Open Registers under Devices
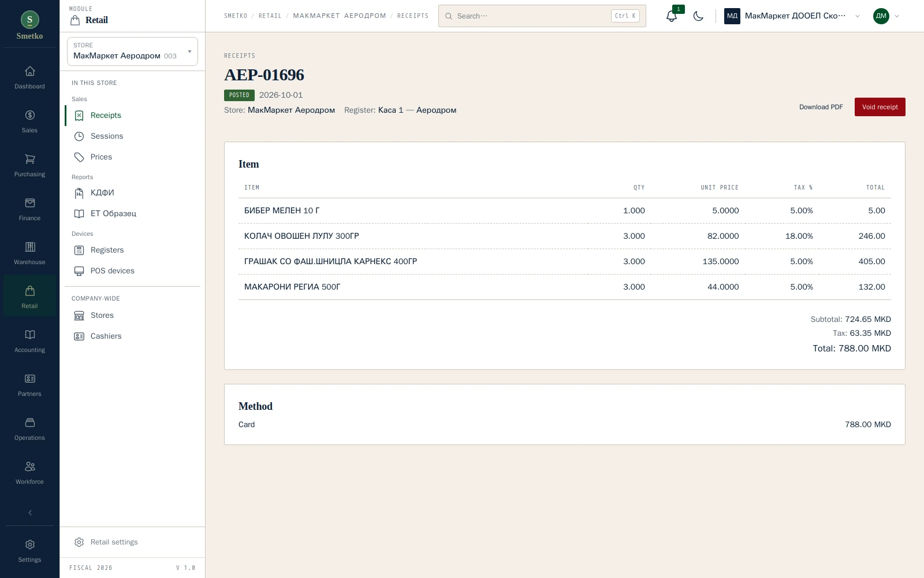Screen dimensions: 924x578 132,250
